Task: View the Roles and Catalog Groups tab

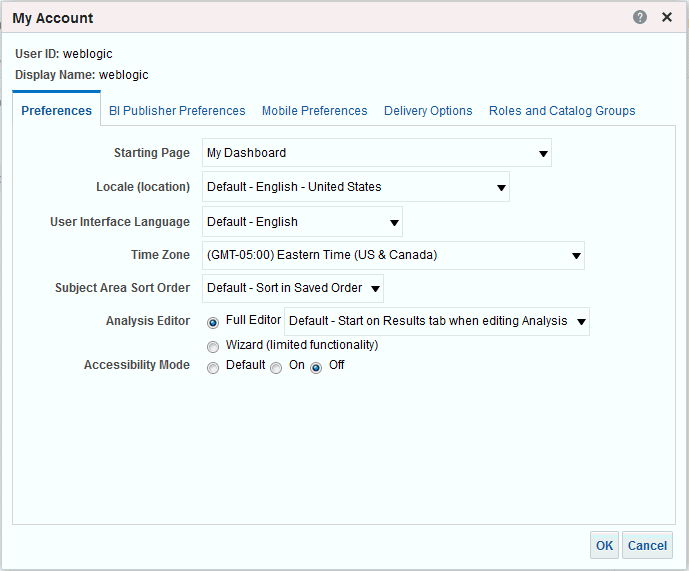Action: (x=562, y=111)
